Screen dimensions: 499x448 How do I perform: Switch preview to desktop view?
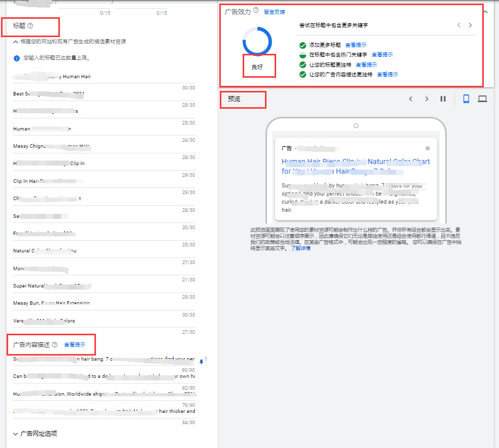(x=482, y=99)
